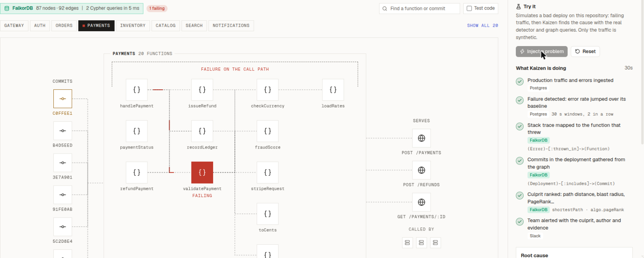
Task: Click the (Error)-[:thrown_in]->(Function) query text
Action: [568, 149]
